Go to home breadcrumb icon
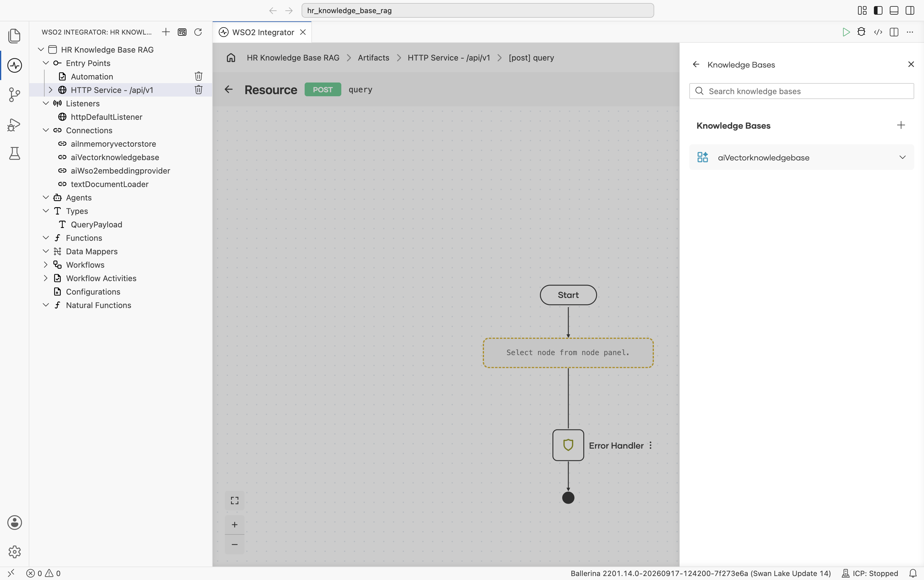 pyautogui.click(x=231, y=57)
